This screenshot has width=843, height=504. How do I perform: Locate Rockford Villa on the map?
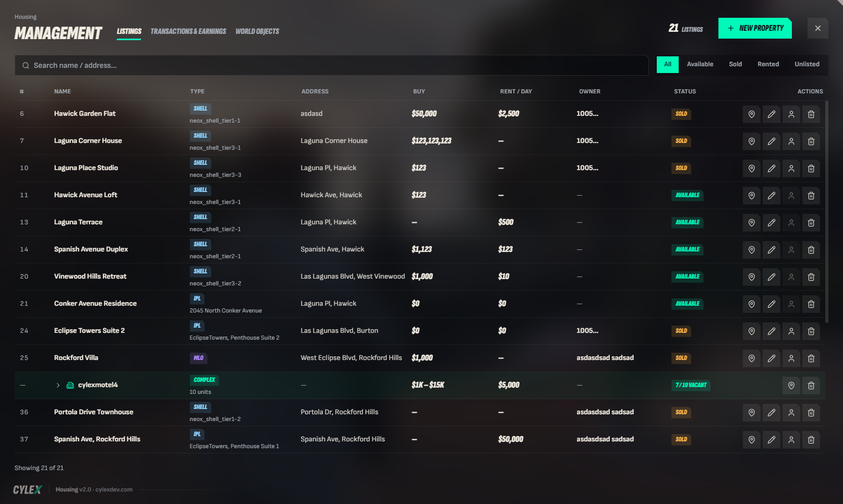click(x=752, y=358)
